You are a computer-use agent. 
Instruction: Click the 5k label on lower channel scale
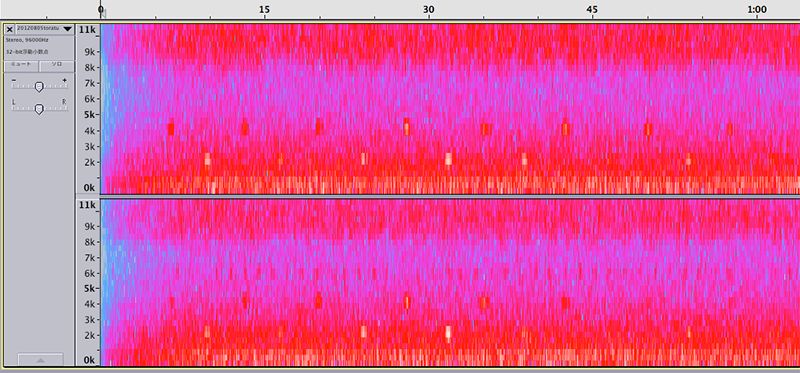click(x=88, y=288)
